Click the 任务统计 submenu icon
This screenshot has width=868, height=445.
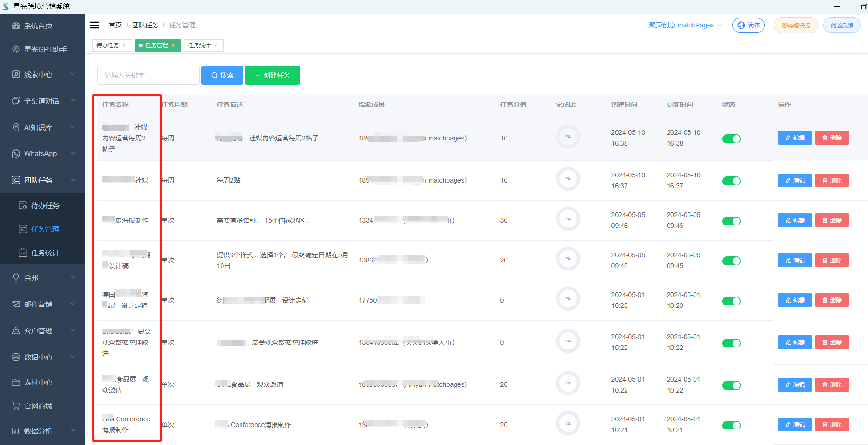coord(23,253)
